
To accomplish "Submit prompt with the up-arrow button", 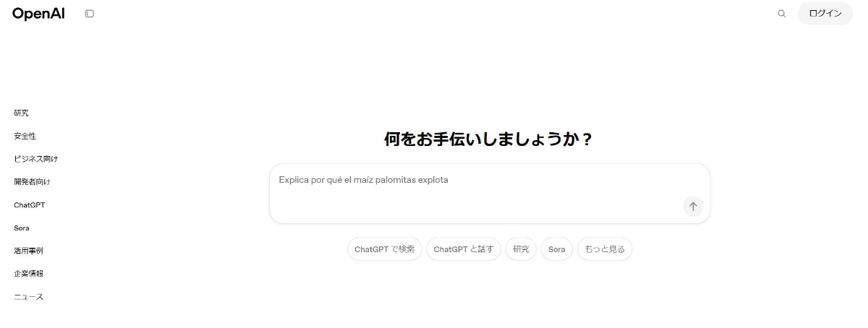I will (693, 206).
